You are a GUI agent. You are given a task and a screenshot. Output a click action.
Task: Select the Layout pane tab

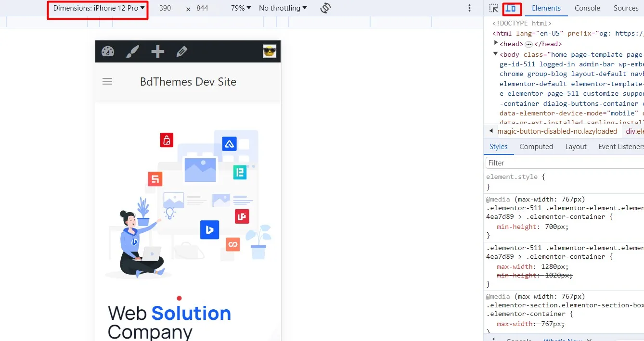click(576, 147)
